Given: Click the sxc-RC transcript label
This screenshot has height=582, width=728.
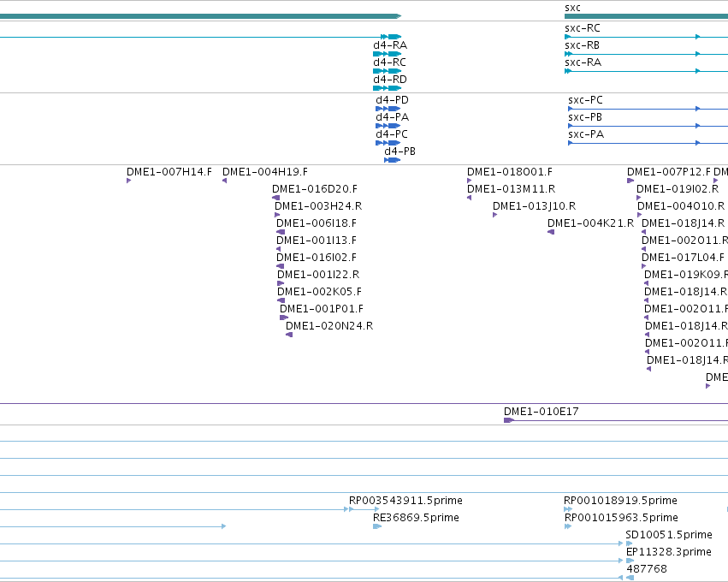Looking at the screenshot, I should coord(583,28).
